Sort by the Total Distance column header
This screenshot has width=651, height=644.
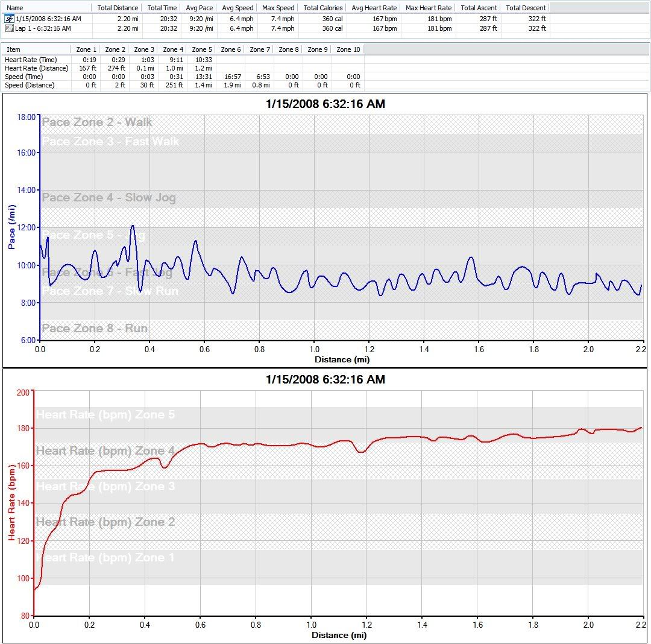click(118, 8)
